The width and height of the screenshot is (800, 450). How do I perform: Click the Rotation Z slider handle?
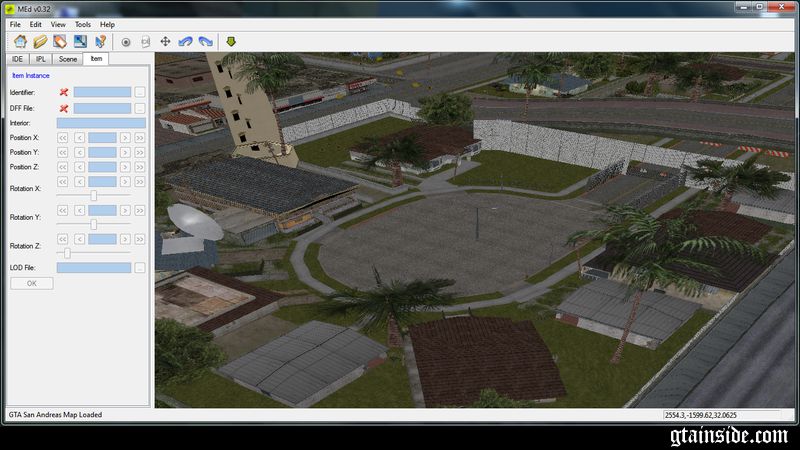pos(67,253)
